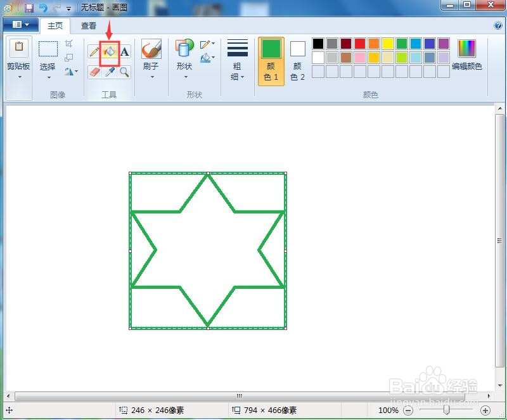Viewport: 507px width, 420px height.
Task: Pick the black color swatch
Action: (x=318, y=44)
